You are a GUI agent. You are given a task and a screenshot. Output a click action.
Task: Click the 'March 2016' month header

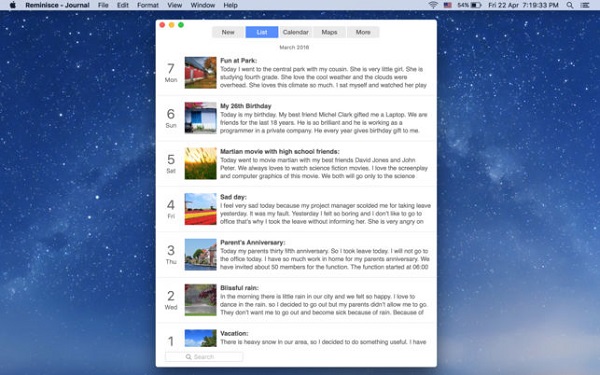pos(294,47)
